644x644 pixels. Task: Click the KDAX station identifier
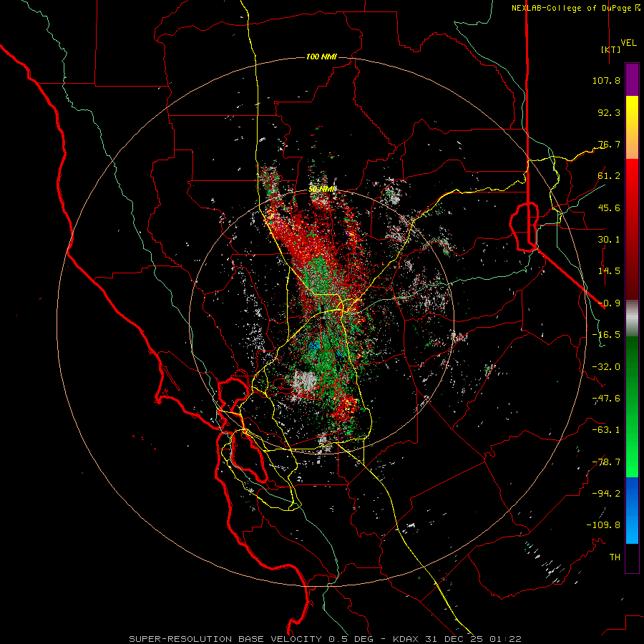[x=406, y=639]
